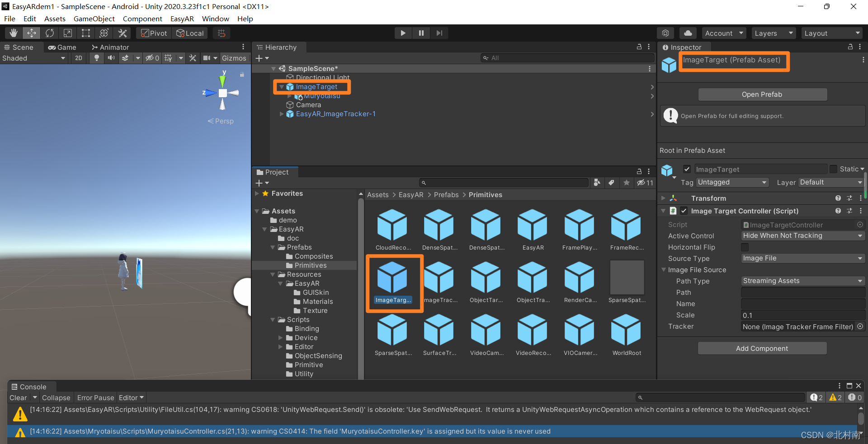Collapse ImageTarget in Hierarchy
The width and height of the screenshot is (868, 444).
point(282,87)
